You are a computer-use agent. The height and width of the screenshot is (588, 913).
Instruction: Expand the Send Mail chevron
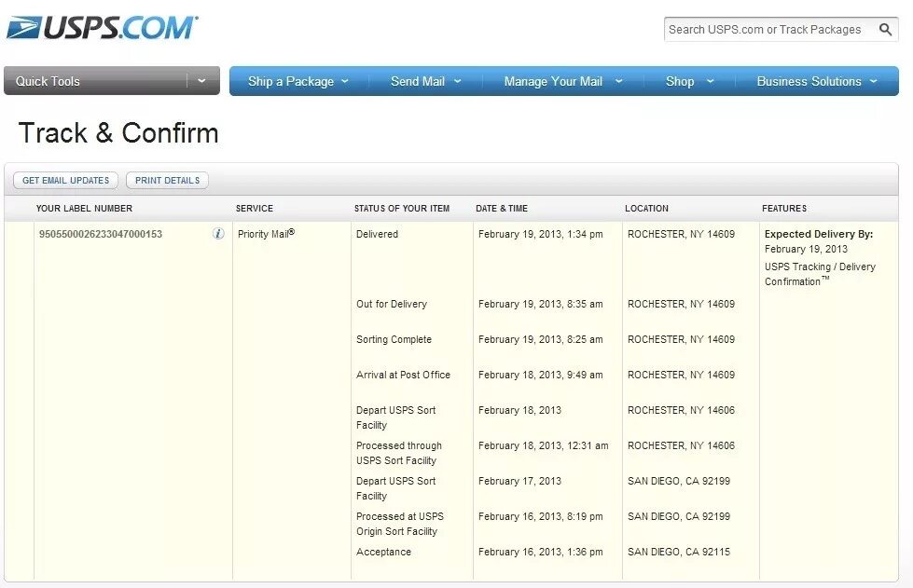457,81
